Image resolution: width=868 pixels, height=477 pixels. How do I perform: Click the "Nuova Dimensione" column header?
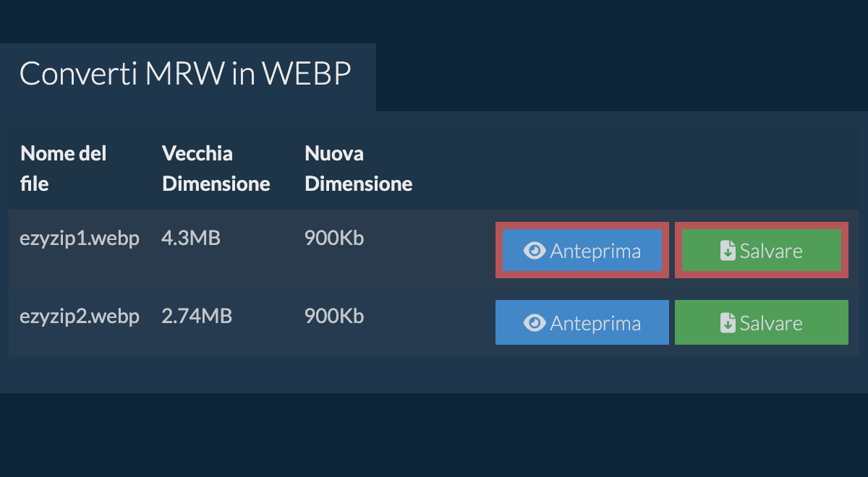pyautogui.click(x=358, y=168)
